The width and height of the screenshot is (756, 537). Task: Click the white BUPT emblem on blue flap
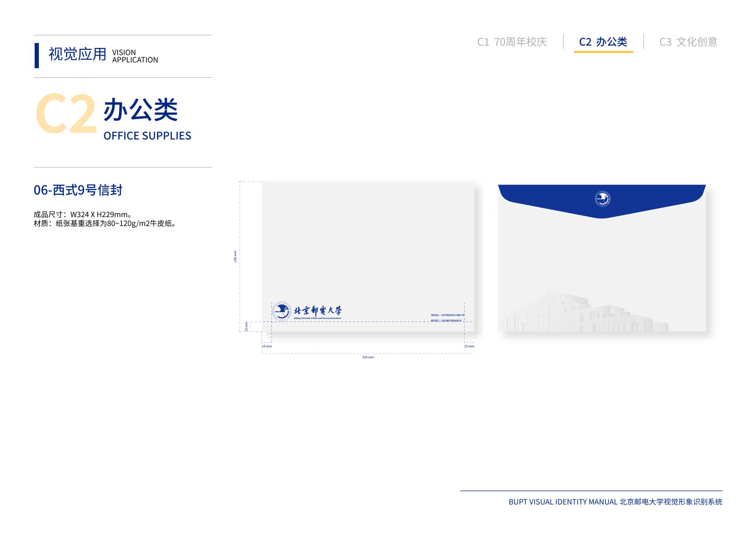click(602, 199)
